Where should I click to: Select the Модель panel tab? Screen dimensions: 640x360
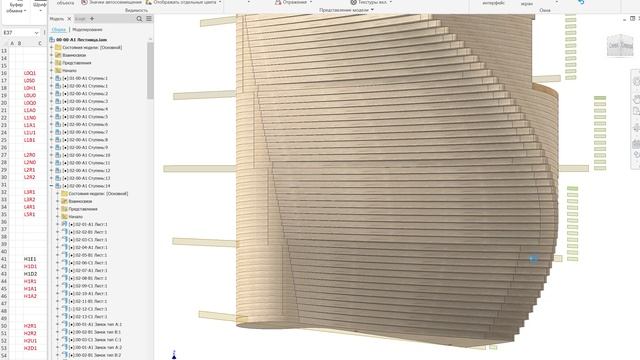coord(57,19)
